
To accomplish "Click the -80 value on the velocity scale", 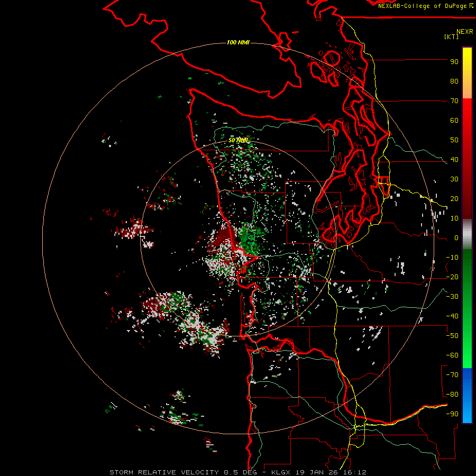I will click(452, 395).
